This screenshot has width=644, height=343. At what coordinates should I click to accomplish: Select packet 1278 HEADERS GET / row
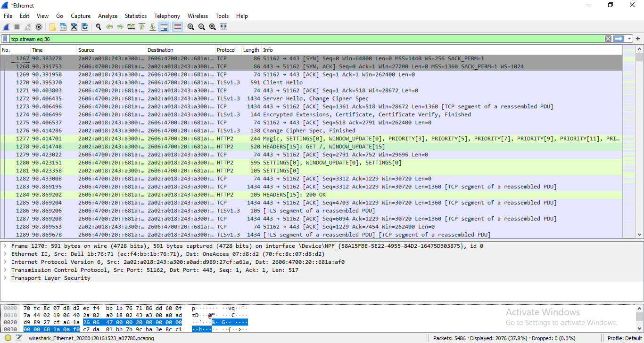pos(311,147)
